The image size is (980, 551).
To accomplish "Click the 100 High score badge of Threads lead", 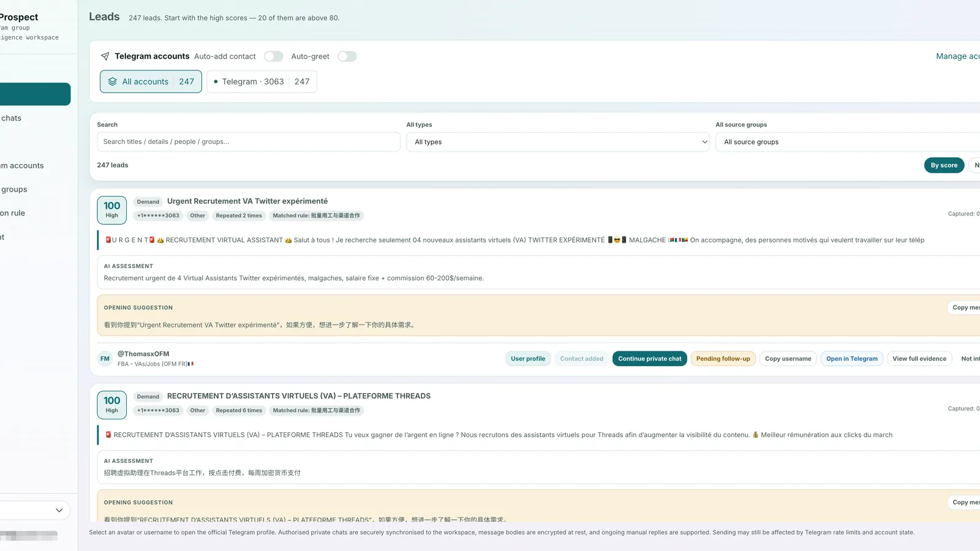I will (x=112, y=405).
